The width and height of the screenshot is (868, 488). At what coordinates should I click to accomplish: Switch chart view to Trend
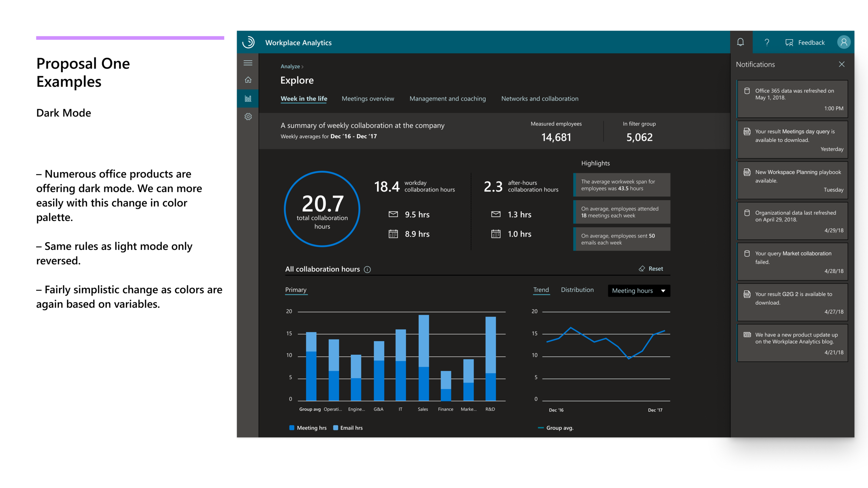point(541,290)
